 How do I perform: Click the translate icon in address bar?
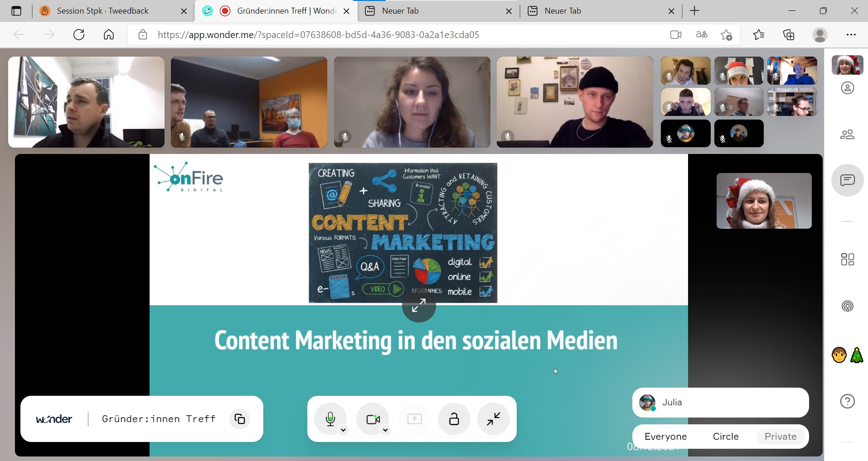[x=702, y=35]
